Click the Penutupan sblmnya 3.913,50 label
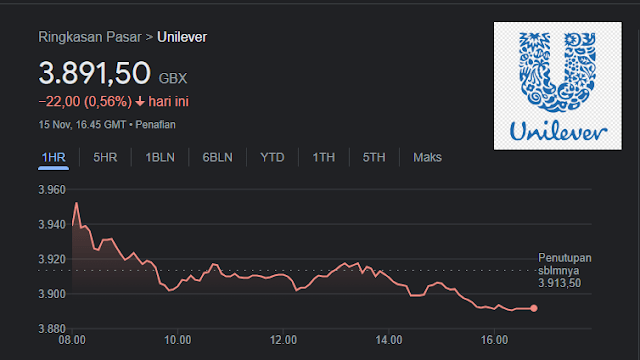The image size is (640, 360). pos(564,270)
